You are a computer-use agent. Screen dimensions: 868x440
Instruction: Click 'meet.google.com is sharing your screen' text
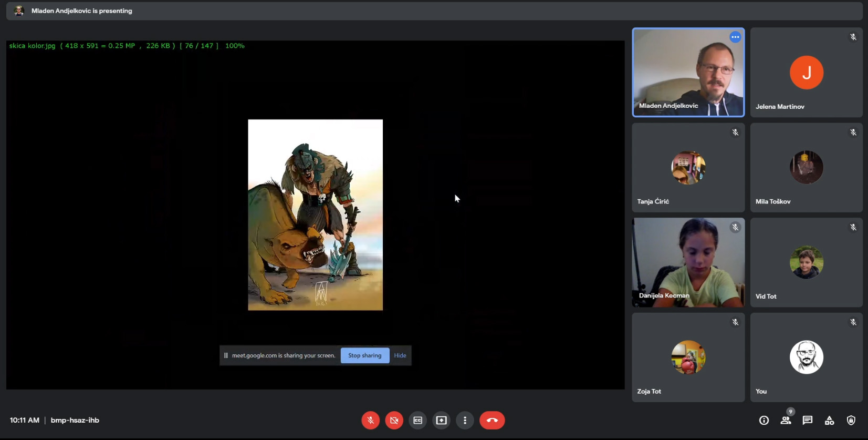tap(284, 355)
